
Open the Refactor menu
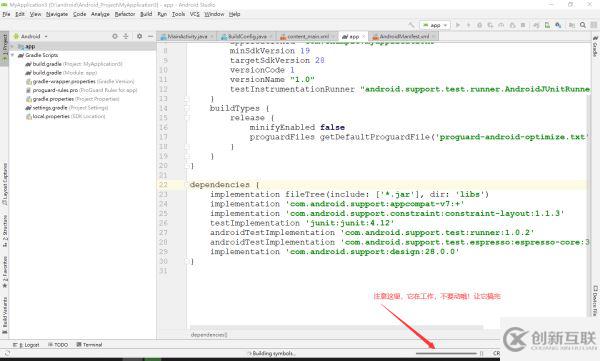coord(125,14)
